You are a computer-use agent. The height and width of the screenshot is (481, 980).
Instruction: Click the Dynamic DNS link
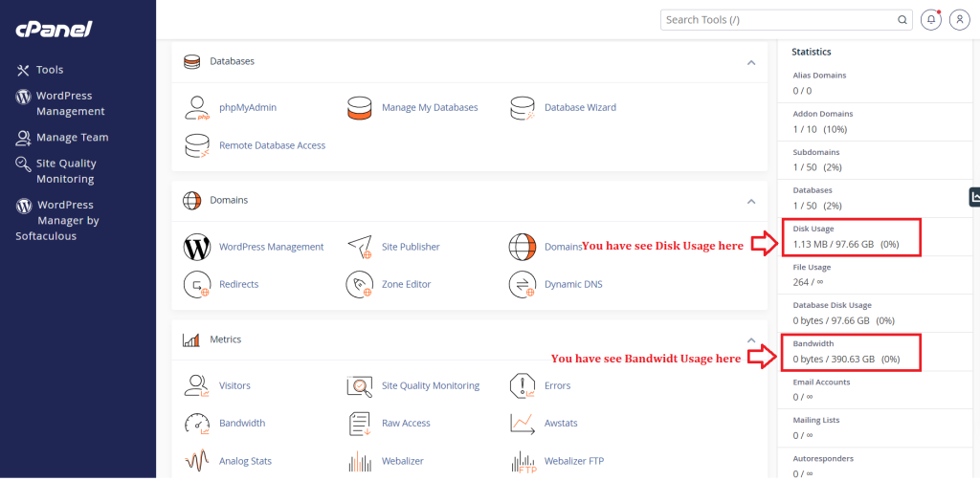pos(574,284)
